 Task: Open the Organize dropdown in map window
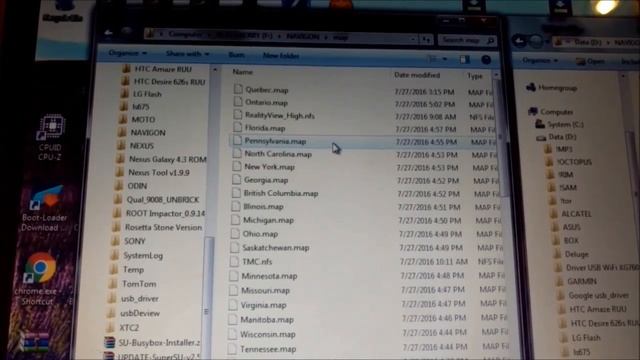[127, 53]
